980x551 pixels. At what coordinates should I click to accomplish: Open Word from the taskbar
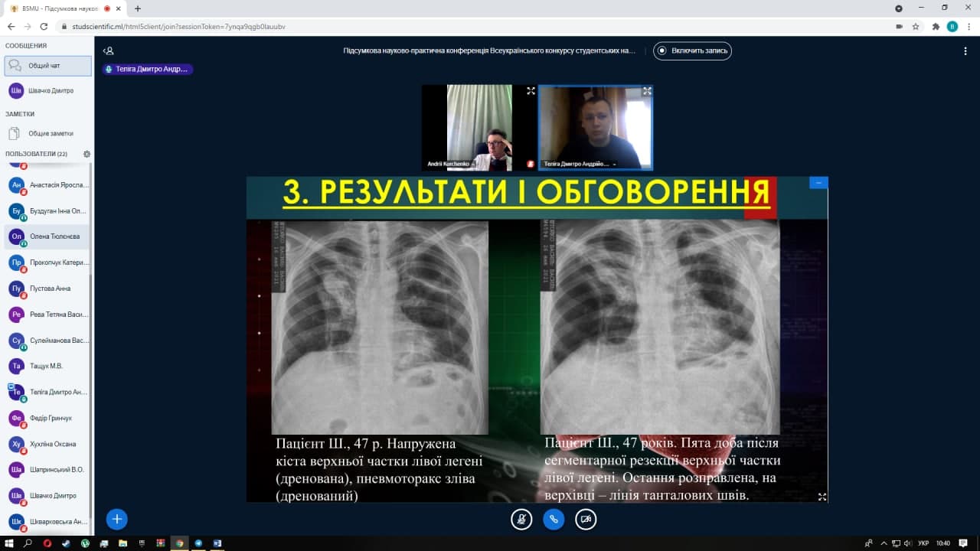point(217,543)
